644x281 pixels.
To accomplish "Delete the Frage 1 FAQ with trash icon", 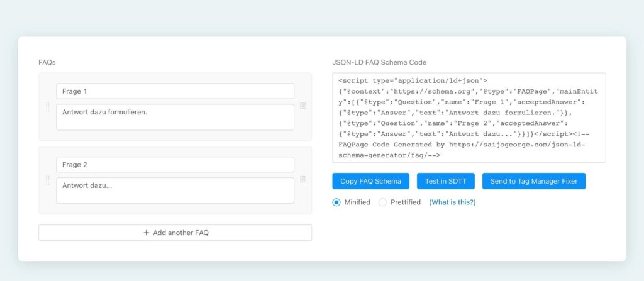I will click(303, 106).
